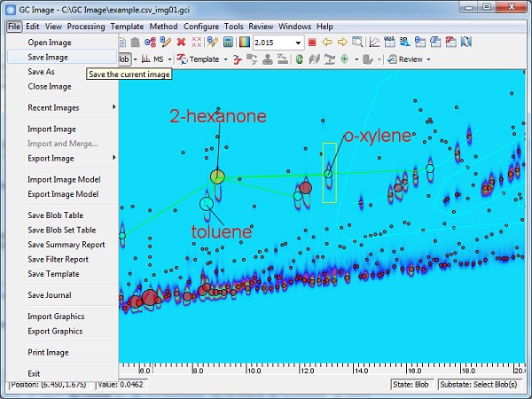Expand dropdown arrow beside green target icon

click(356, 59)
